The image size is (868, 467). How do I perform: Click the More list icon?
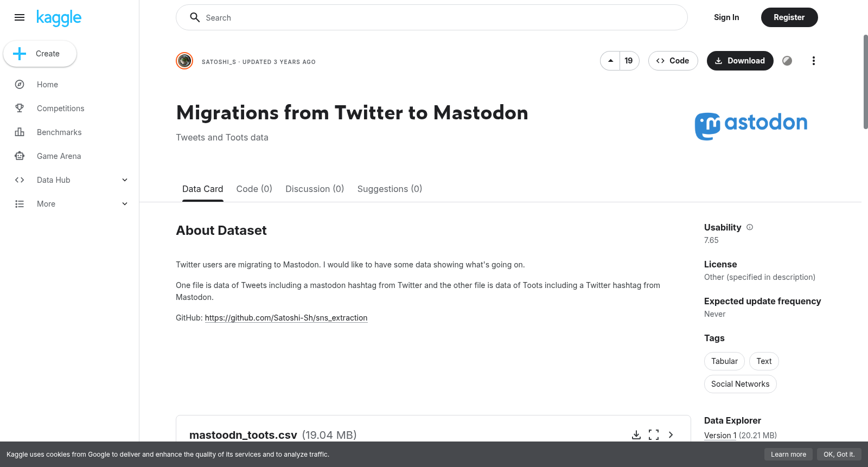pos(20,204)
